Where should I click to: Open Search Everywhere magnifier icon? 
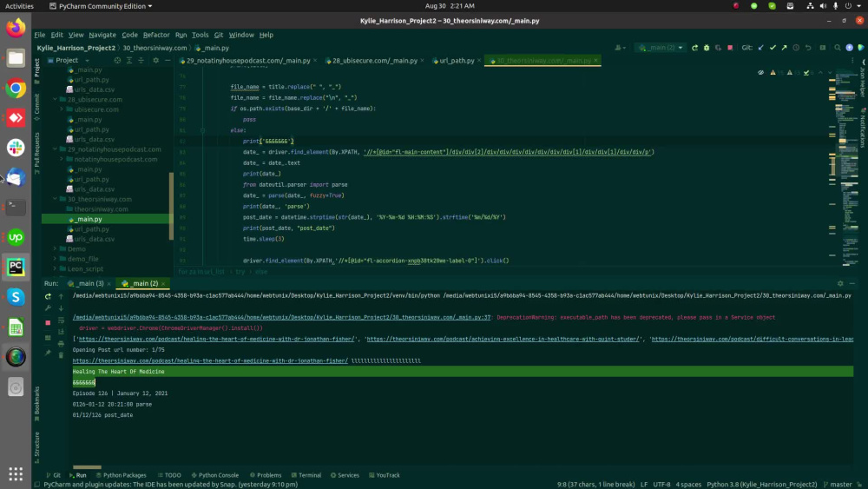838,48
